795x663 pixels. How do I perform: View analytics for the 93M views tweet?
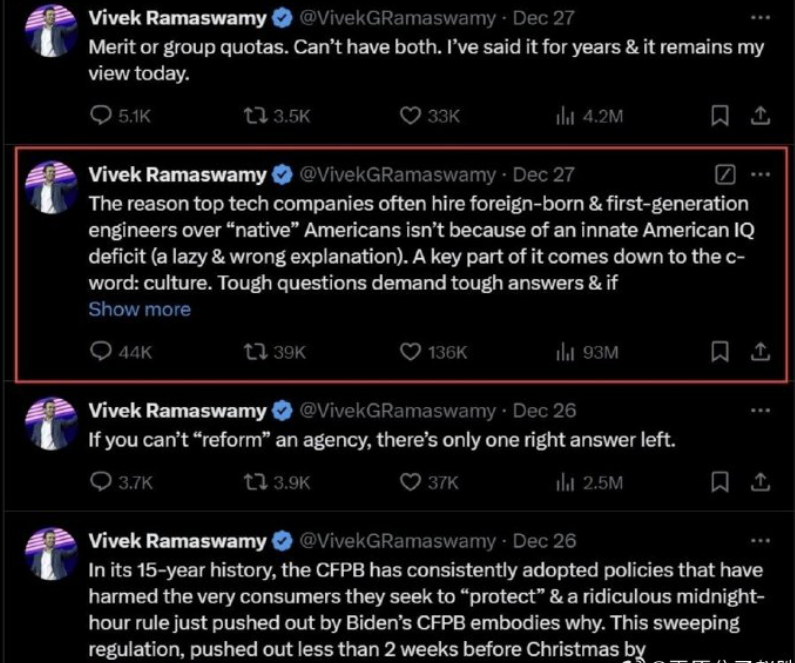pos(565,352)
